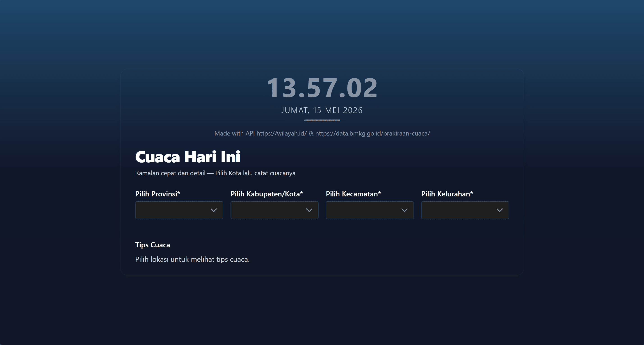Click the Pilih Provinsi* label
Image resolution: width=644 pixels, height=345 pixels.
tap(158, 194)
